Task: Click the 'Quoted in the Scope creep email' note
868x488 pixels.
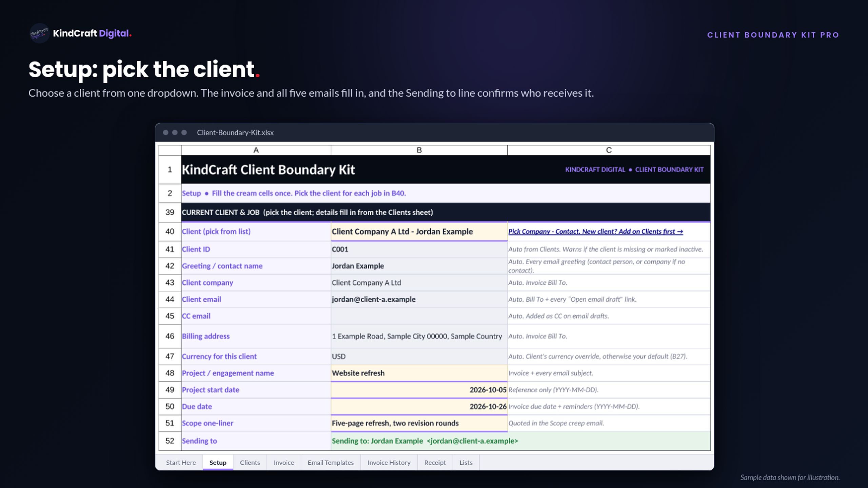Action: 556,423
